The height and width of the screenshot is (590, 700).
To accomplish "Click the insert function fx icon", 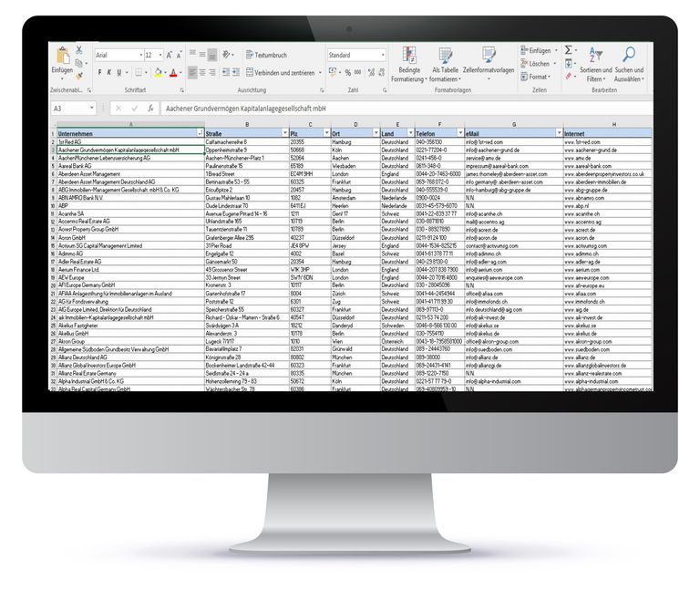I will [151, 109].
